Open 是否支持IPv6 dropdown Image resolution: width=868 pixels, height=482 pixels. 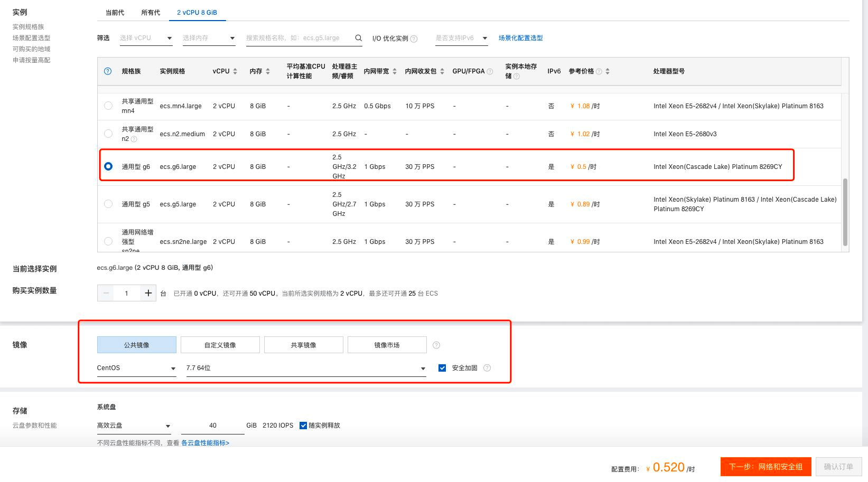[462, 38]
